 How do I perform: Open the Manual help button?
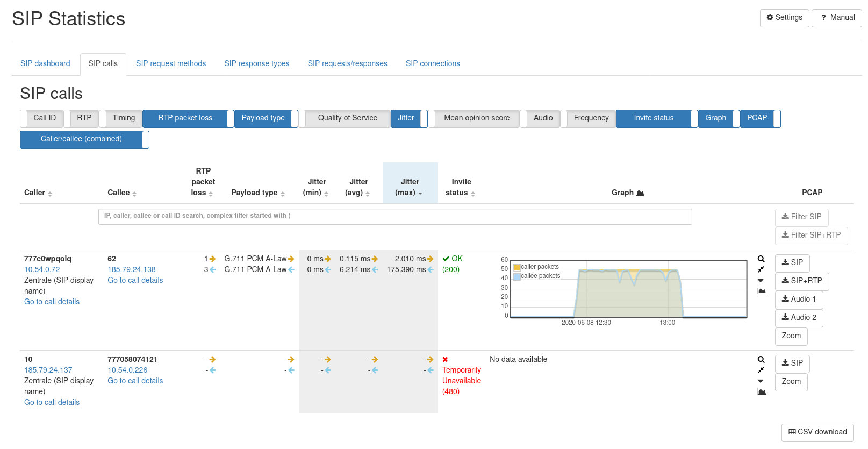pos(836,18)
